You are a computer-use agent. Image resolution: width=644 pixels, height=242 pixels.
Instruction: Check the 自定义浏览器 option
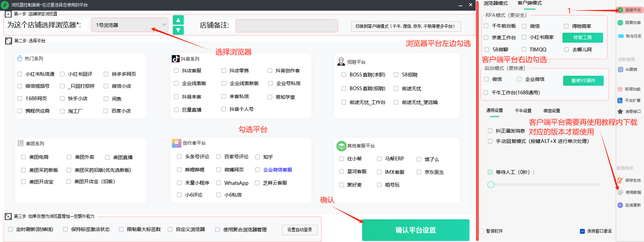click(x=170, y=229)
